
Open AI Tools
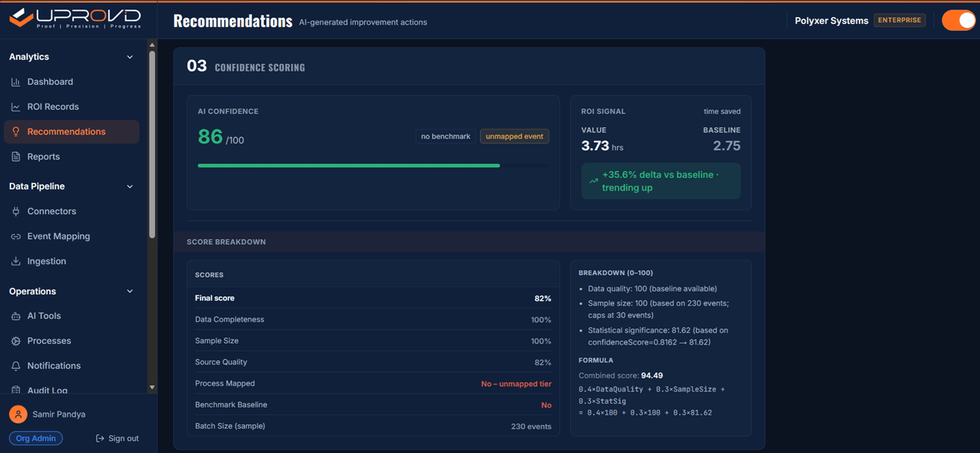tap(71, 316)
